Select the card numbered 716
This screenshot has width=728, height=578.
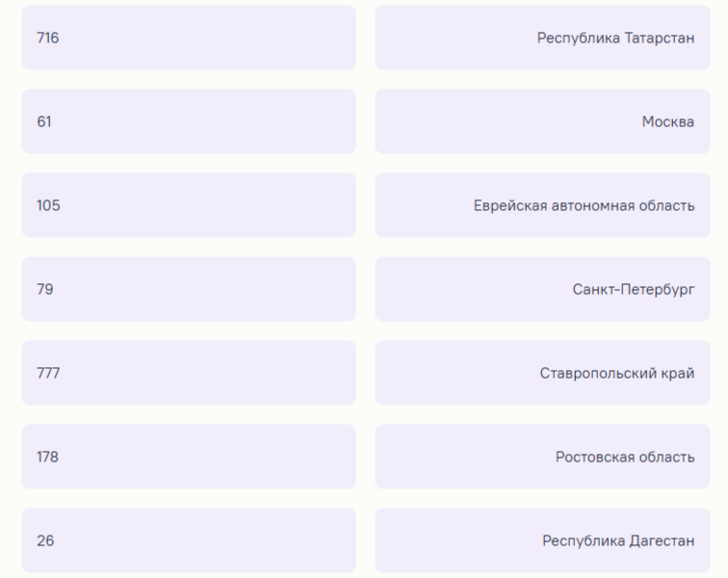point(189,38)
